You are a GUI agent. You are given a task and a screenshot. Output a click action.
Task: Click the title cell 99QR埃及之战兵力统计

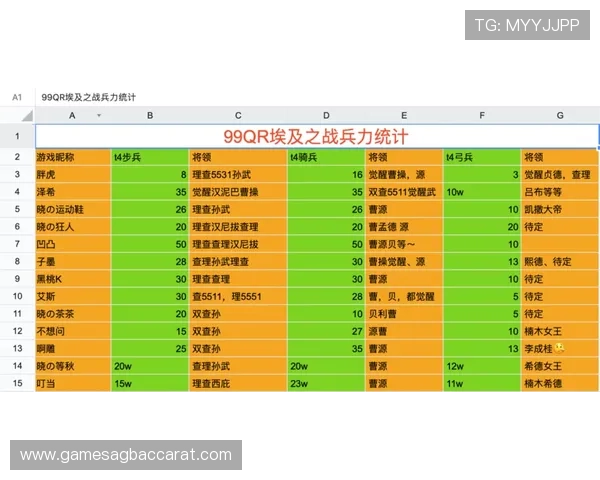[x=317, y=136]
